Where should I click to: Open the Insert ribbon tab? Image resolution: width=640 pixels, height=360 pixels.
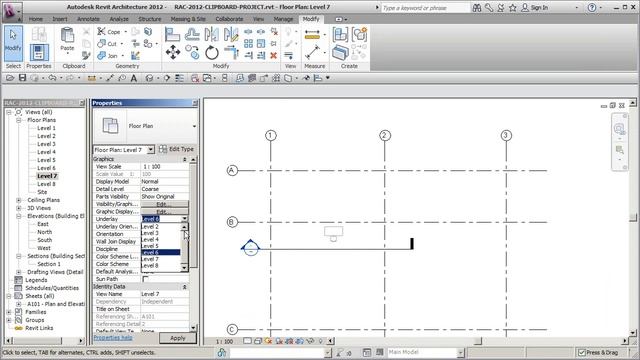(60, 19)
